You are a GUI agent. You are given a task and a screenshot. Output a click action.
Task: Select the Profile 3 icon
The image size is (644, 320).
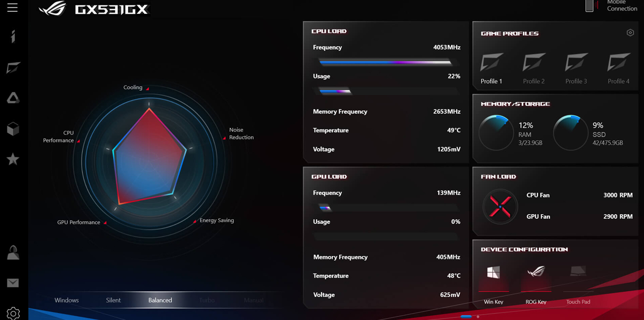tap(576, 63)
